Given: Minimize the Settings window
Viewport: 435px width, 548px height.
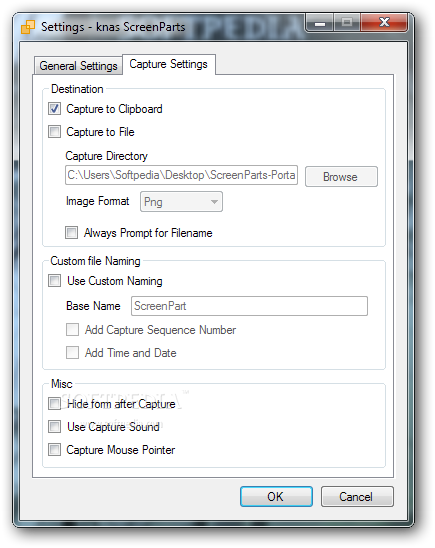Looking at the screenshot, I should click(x=320, y=23).
